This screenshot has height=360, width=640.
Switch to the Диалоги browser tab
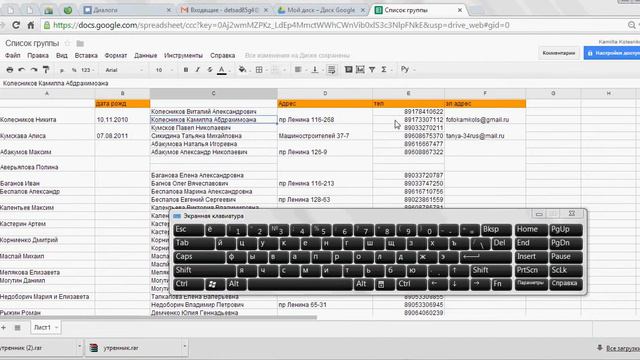127,10
